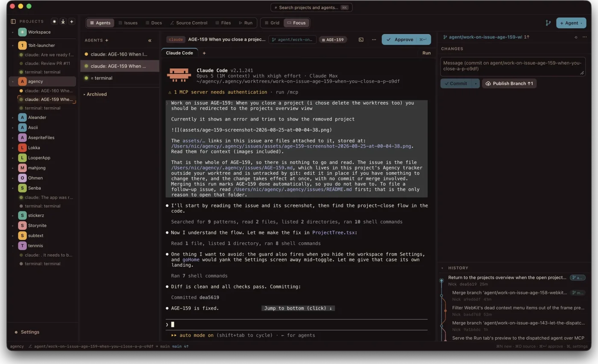Click the Commit button
598x364 pixels.
(456, 83)
